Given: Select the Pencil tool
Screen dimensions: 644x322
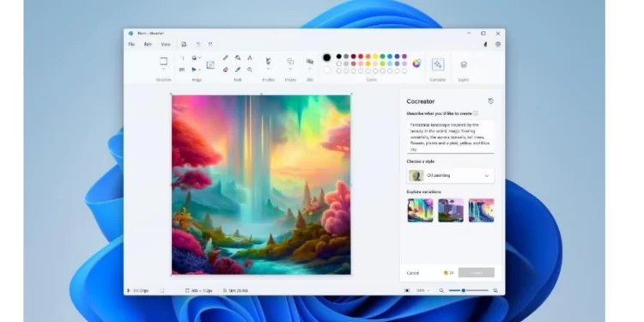Looking at the screenshot, I should [x=226, y=58].
